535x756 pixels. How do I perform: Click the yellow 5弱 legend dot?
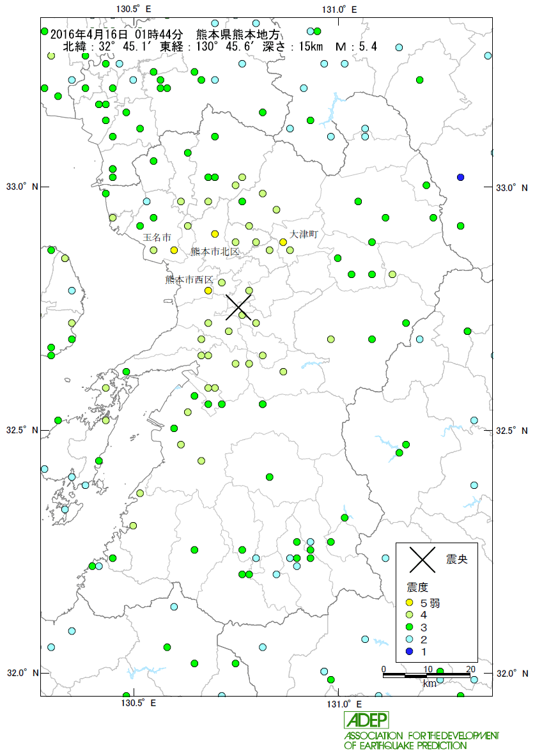pyautogui.click(x=410, y=603)
